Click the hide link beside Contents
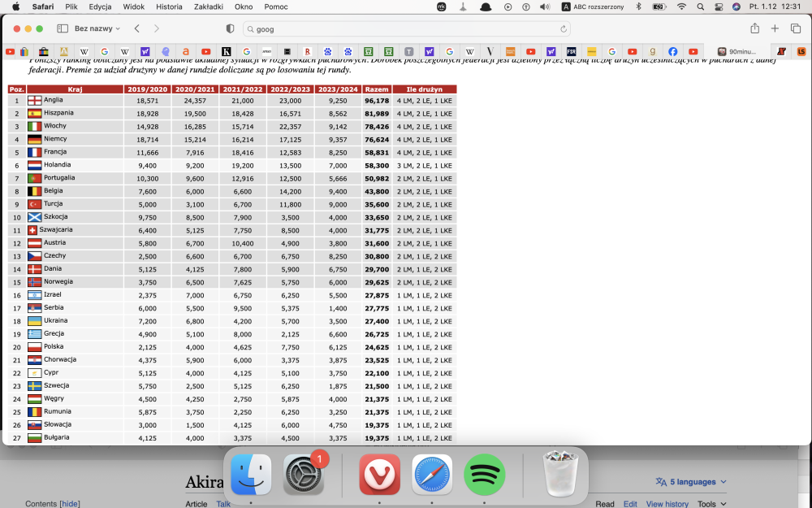This screenshot has height=508, width=812. 71,504
